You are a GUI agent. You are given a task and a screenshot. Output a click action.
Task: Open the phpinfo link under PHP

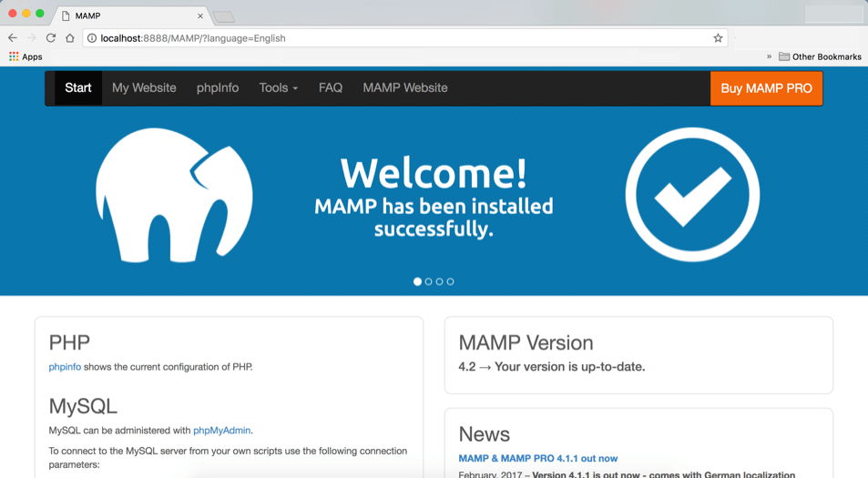coord(65,367)
